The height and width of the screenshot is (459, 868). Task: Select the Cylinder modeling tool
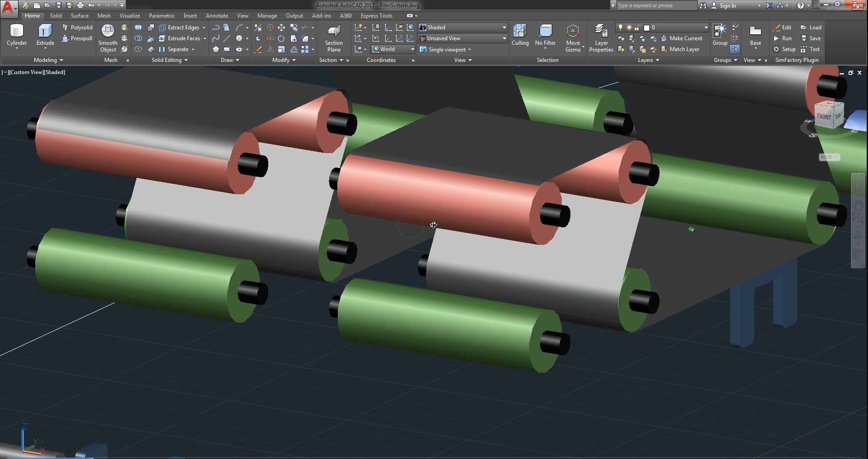tap(17, 32)
